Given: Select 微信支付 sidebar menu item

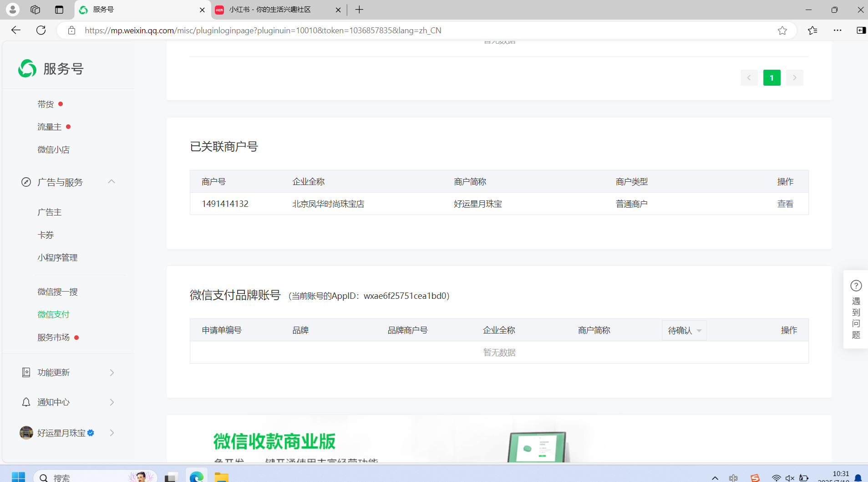Looking at the screenshot, I should (x=54, y=315).
